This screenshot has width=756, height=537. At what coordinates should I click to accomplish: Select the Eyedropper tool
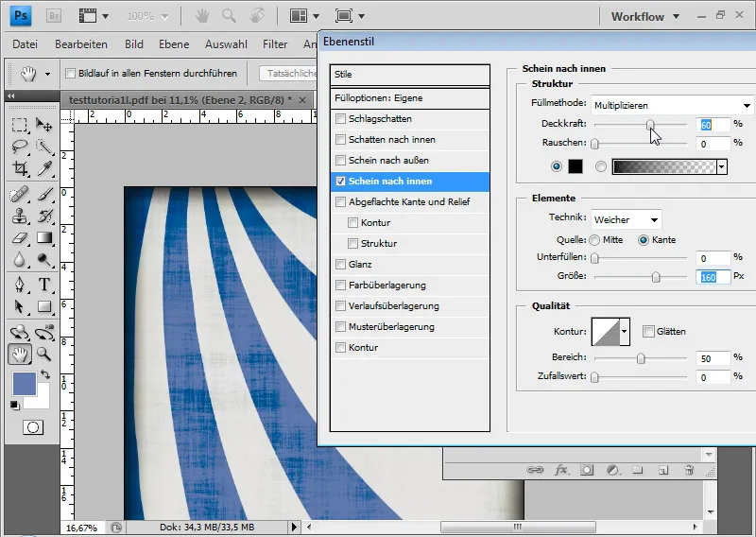coord(44,168)
